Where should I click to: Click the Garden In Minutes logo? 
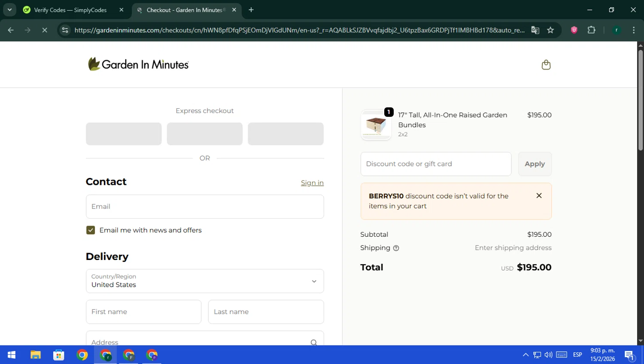(138, 64)
